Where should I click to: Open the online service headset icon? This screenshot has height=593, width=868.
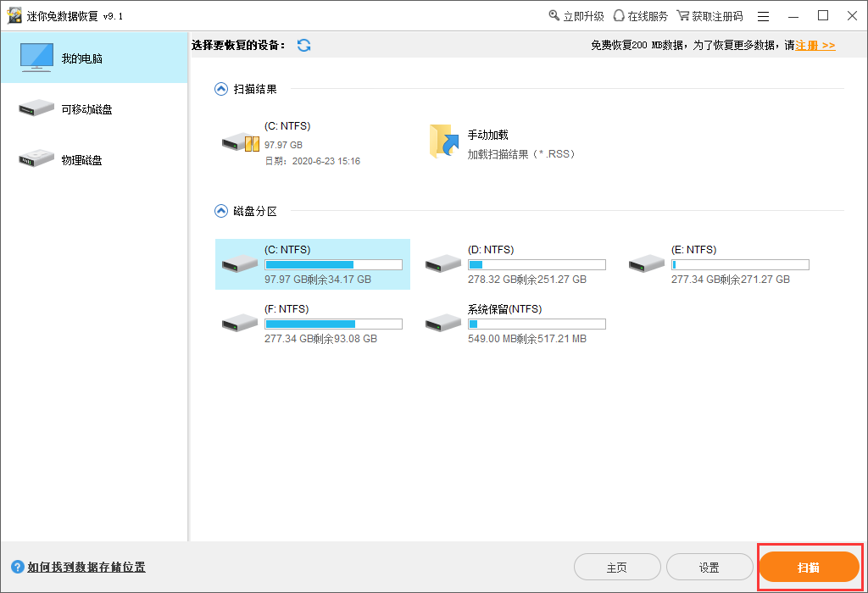click(x=619, y=15)
